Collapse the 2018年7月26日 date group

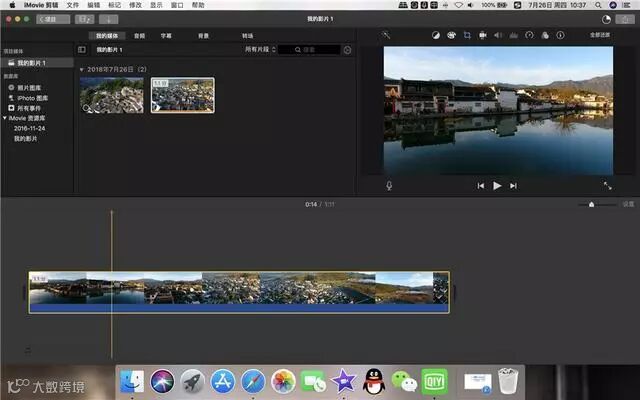[x=82, y=69]
